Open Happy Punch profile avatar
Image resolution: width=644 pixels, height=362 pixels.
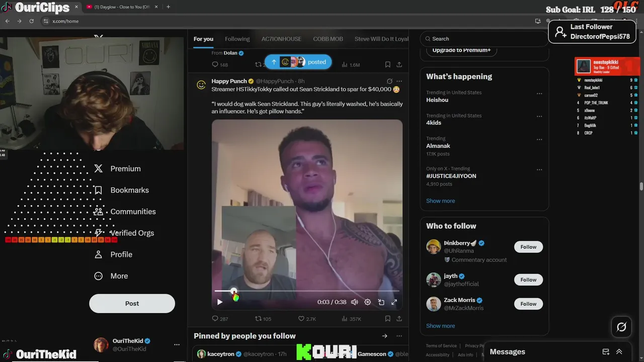[201, 85]
